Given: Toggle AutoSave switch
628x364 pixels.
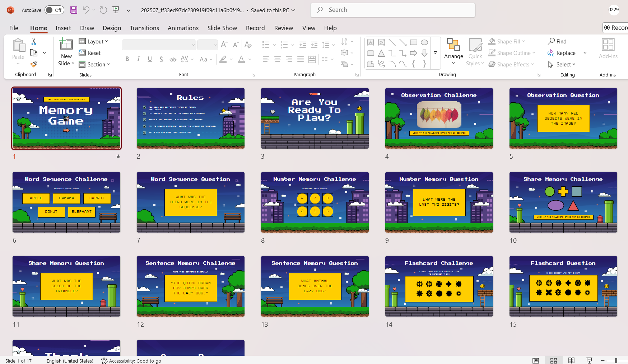Looking at the screenshot, I should (x=54, y=10).
